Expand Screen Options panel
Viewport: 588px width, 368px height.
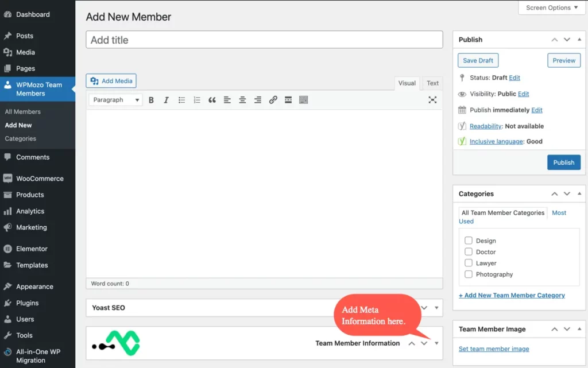[552, 7]
